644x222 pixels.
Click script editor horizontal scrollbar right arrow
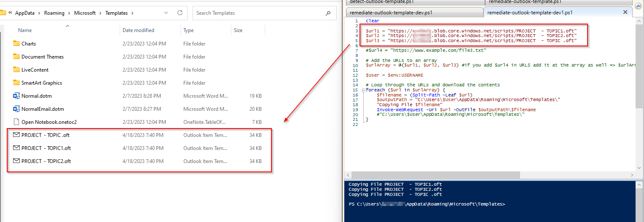click(x=631, y=175)
